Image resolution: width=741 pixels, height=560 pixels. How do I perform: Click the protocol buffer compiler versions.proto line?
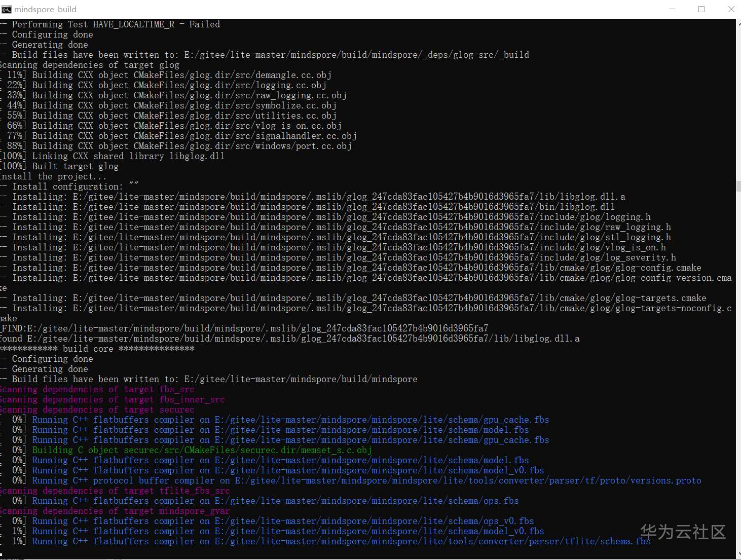point(366,480)
